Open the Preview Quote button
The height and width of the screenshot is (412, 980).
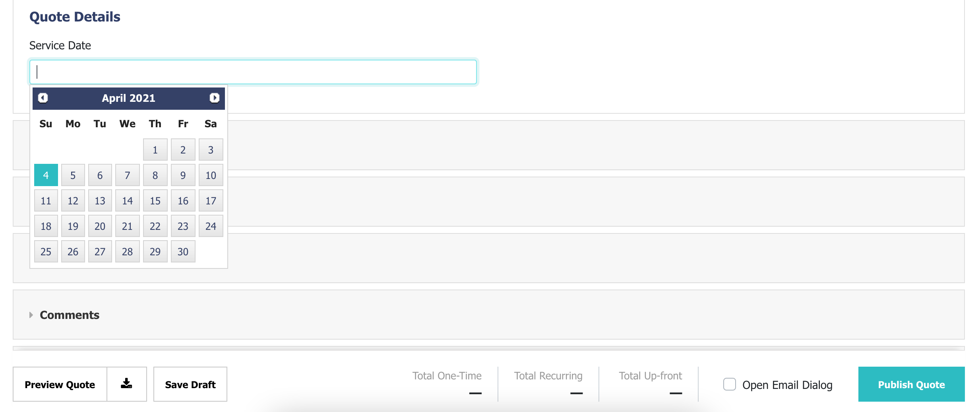coord(60,385)
